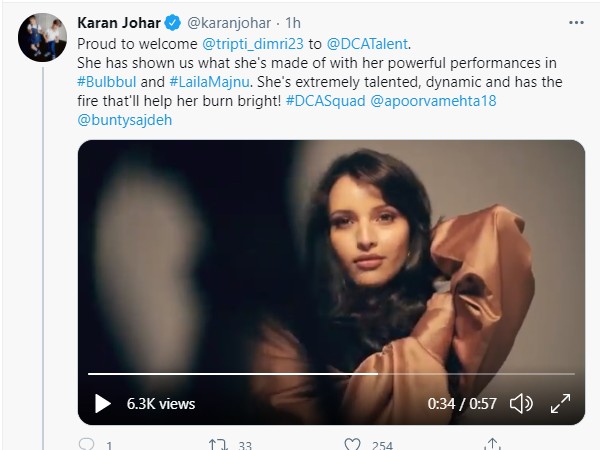Screen dimensions: 600x450
Task: Retweet using the retweet arrows icon
Action: coord(218,444)
